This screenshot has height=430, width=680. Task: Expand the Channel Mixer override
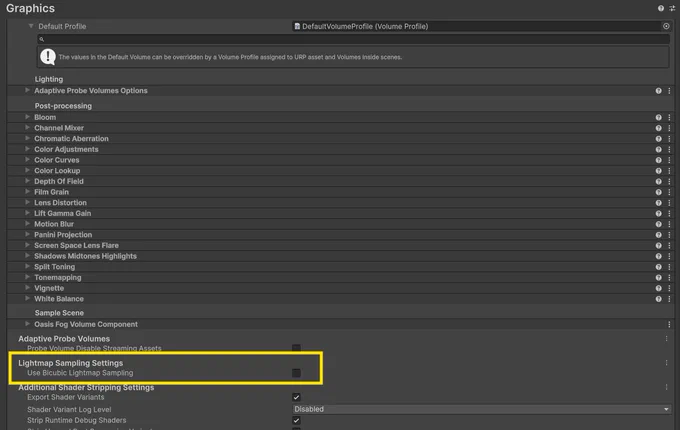pyautogui.click(x=27, y=127)
